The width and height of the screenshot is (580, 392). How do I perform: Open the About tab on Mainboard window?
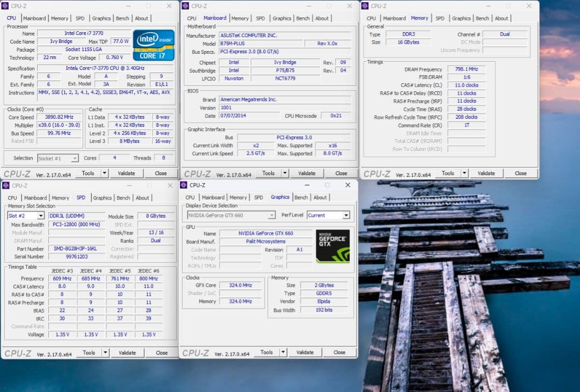[322, 18]
